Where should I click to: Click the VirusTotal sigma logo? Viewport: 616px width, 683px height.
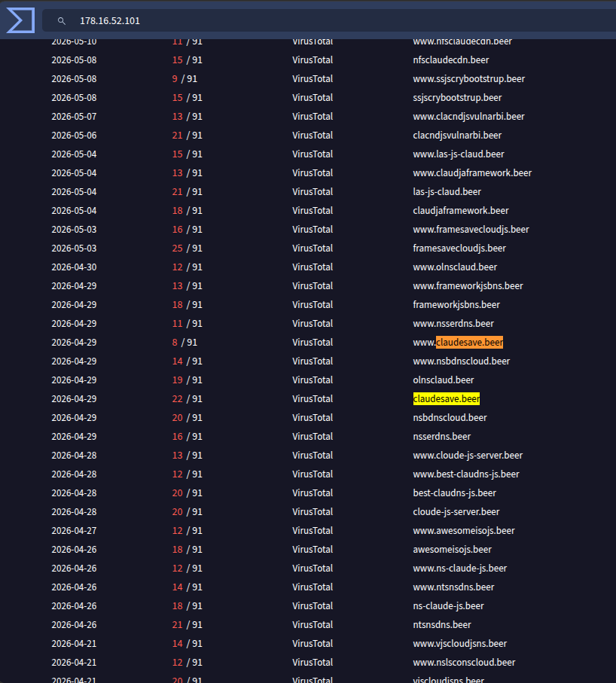pyautogui.click(x=20, y=20)
